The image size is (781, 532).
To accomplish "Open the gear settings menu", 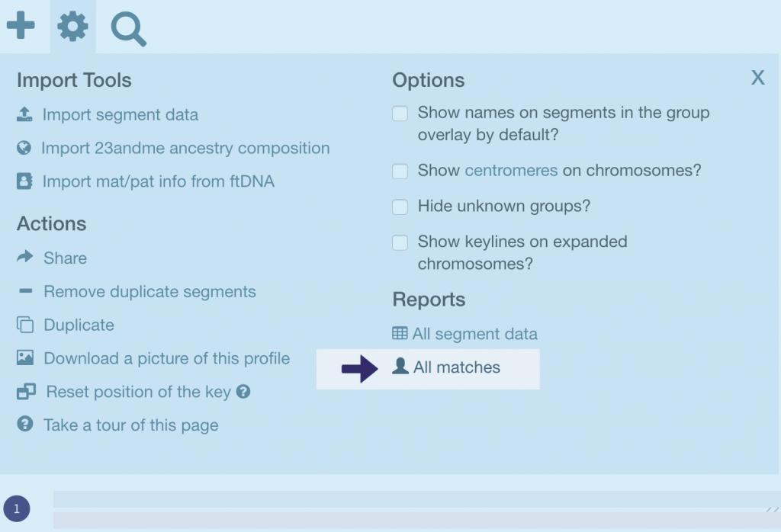I will 73,27.
